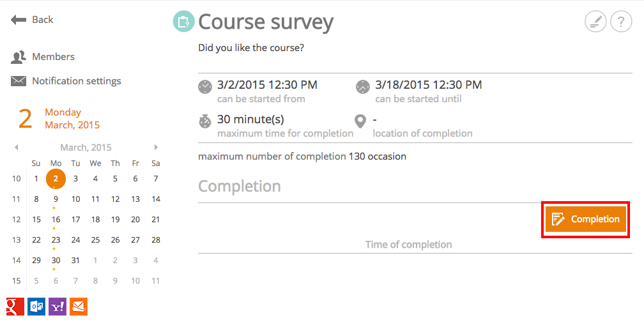Screen dimensions: 644x320
Task: Select March 16 in the calendar
Action: pos(56,220)
